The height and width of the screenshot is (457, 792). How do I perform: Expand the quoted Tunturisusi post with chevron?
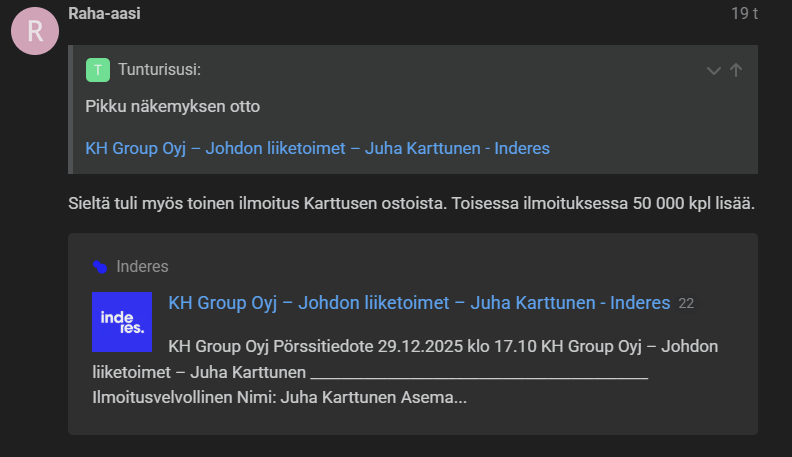tap(713, 71)
